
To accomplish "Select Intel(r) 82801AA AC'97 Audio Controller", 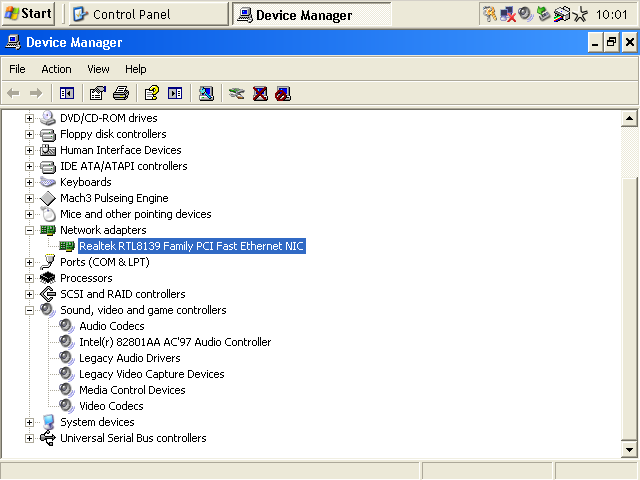I will coord(175,342).
